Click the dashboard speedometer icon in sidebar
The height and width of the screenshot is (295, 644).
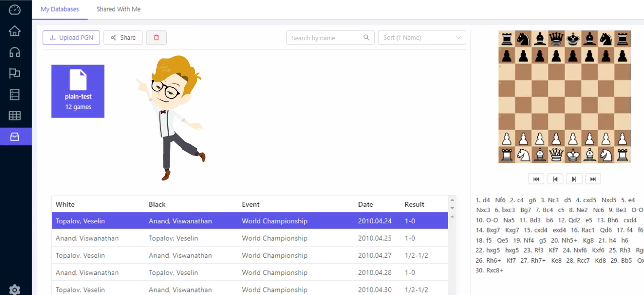tap(15, 10)
